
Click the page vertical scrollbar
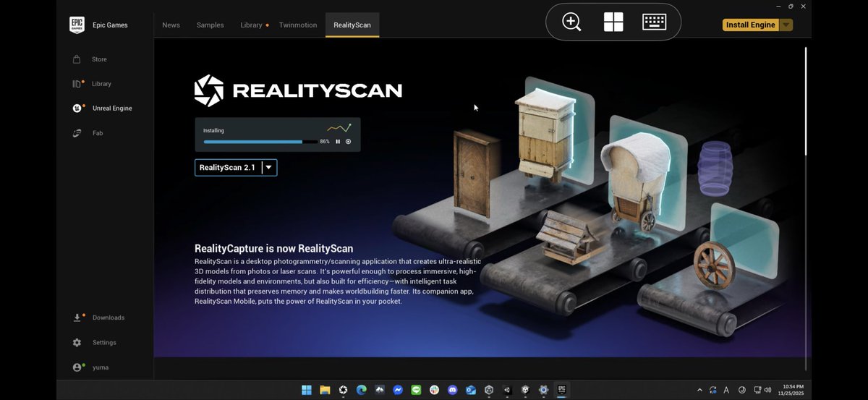[x=806, y=101]
